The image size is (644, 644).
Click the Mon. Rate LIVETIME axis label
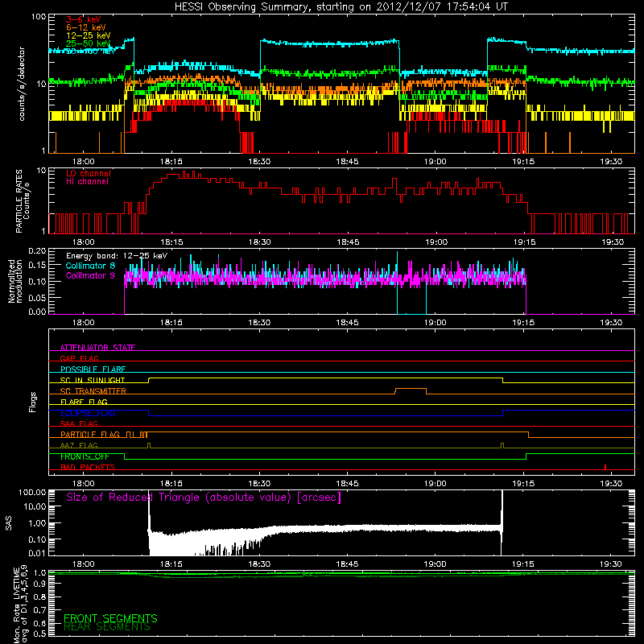click(19, 606)
